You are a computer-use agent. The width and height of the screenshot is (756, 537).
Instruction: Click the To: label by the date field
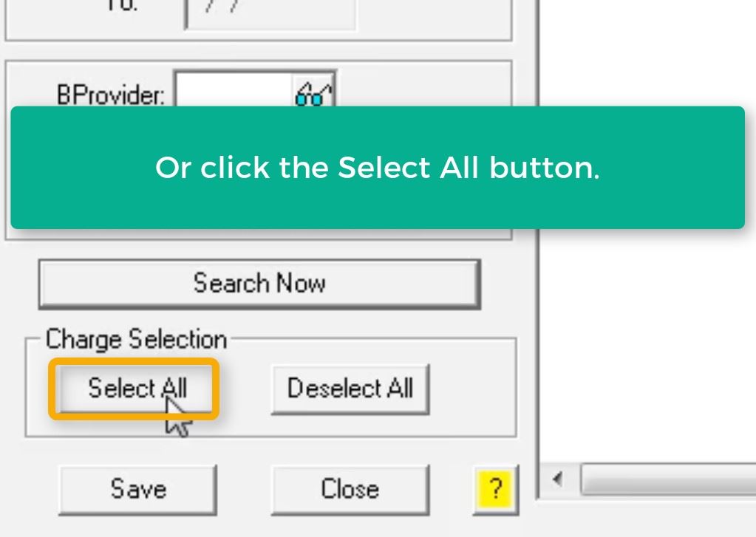point(121,6)
